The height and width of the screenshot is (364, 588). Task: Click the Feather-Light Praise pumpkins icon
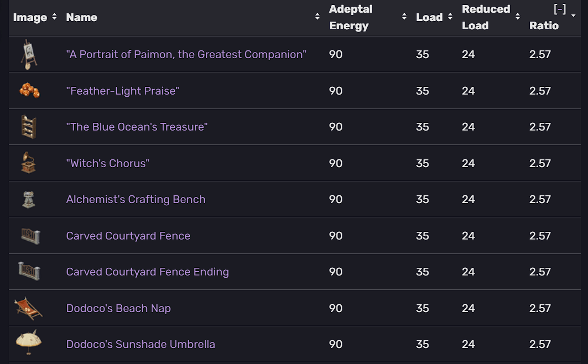(29, 90)
